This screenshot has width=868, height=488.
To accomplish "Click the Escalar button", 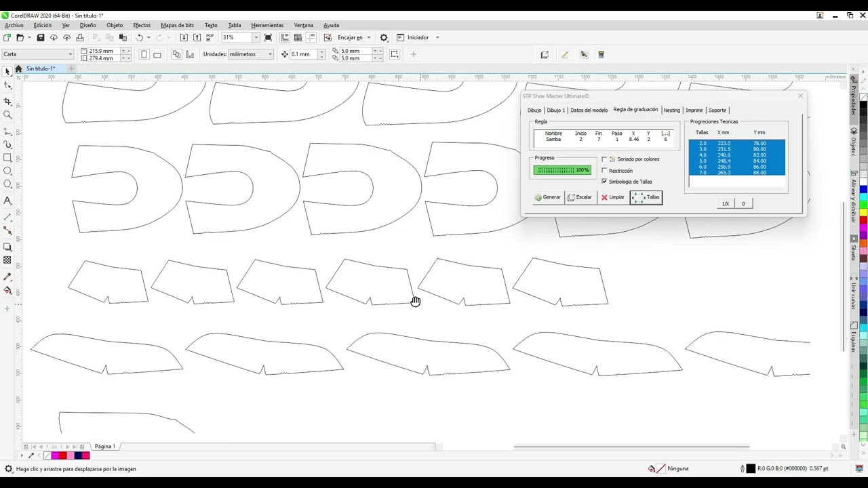I will click(580, 197).
